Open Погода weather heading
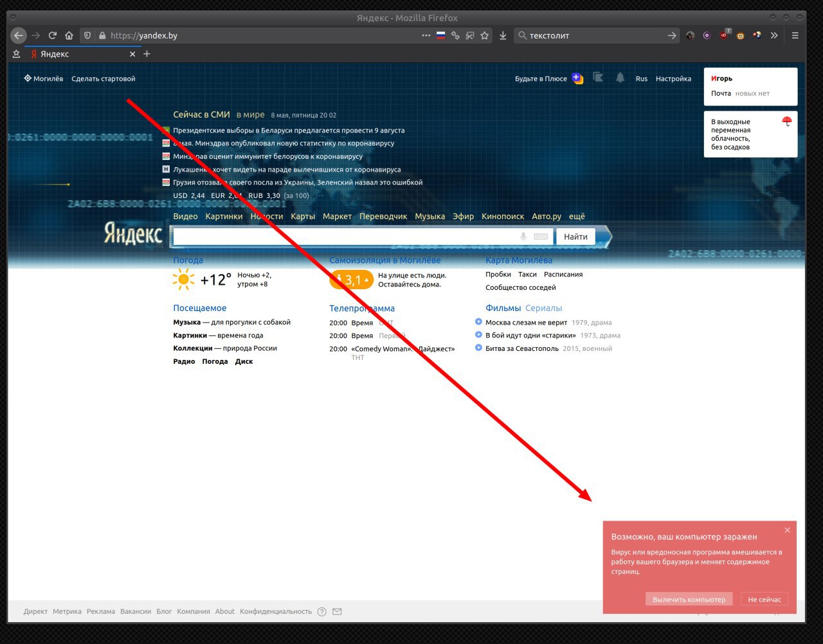This screenshot has height=644, width=823. (188, 260)
